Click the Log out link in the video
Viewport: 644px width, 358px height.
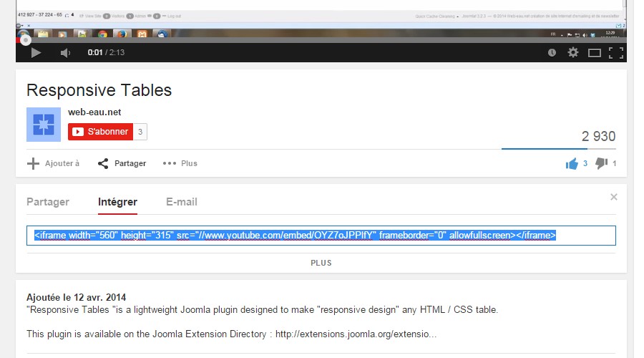point(172,16)
